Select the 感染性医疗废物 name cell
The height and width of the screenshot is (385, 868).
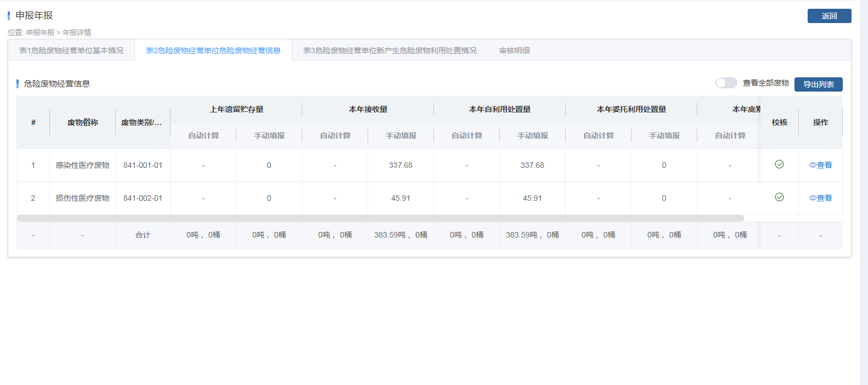(82, 165)
